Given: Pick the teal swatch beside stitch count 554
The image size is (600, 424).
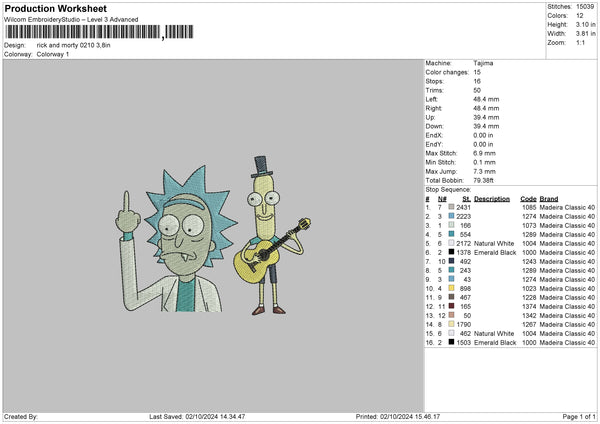Looking at the screenshot, I should pyautogui.click(x=451, y=234).
